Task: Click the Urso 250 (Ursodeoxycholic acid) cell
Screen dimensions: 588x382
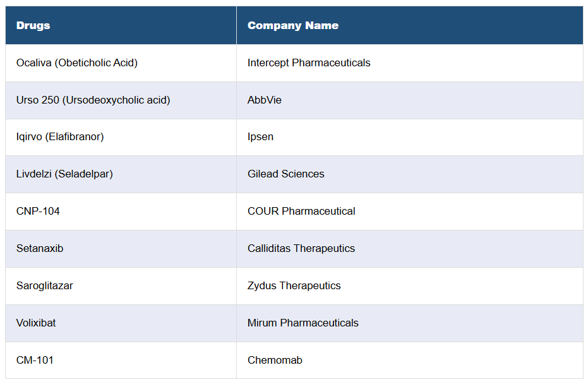Action: [x=93, y=100]
